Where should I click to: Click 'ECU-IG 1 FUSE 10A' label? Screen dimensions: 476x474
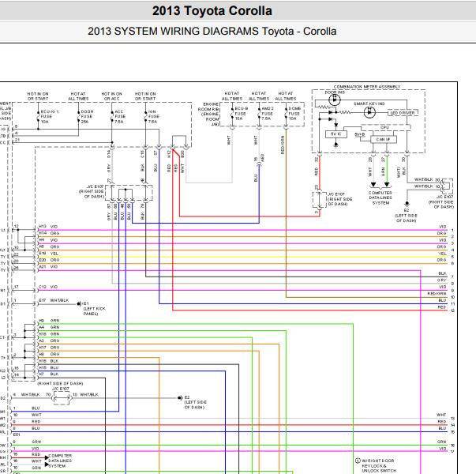click(x=49, y=117)
